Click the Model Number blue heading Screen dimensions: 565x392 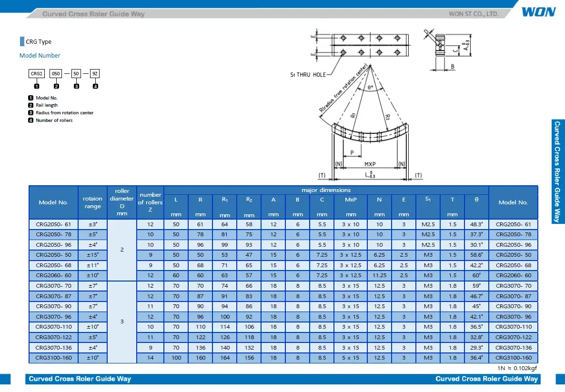coord(40,56)
